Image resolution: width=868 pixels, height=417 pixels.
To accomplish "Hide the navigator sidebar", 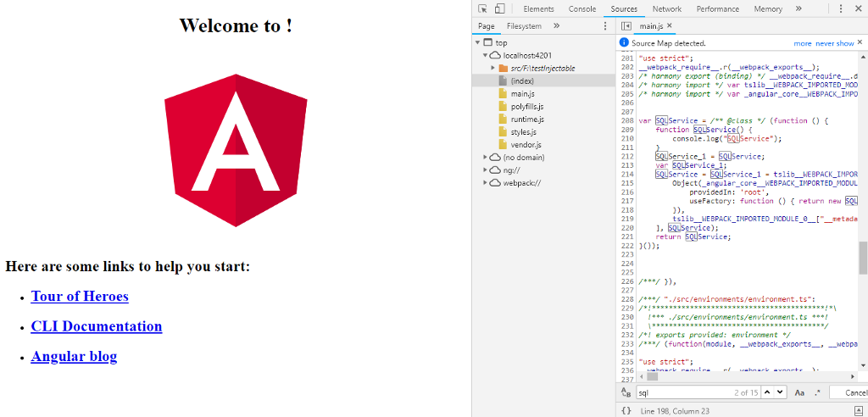I will 626,26.
